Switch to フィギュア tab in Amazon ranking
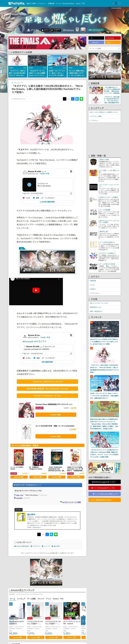Screen dimensions: 129x644 click(21, 599)
